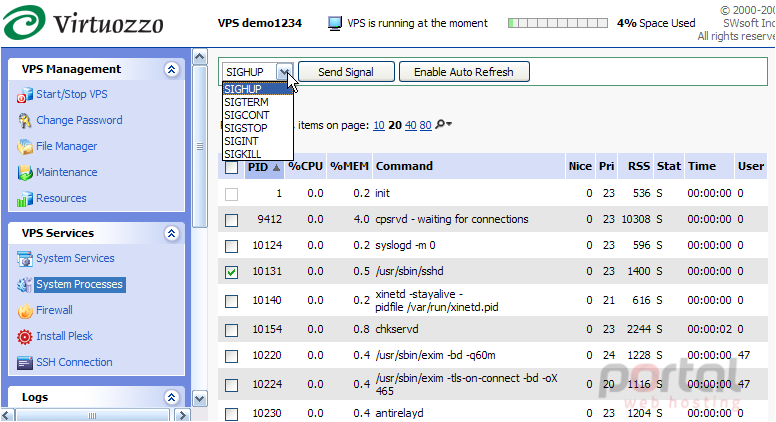
Task: Click the System Processes gears icon
Action: pos(25,285)
